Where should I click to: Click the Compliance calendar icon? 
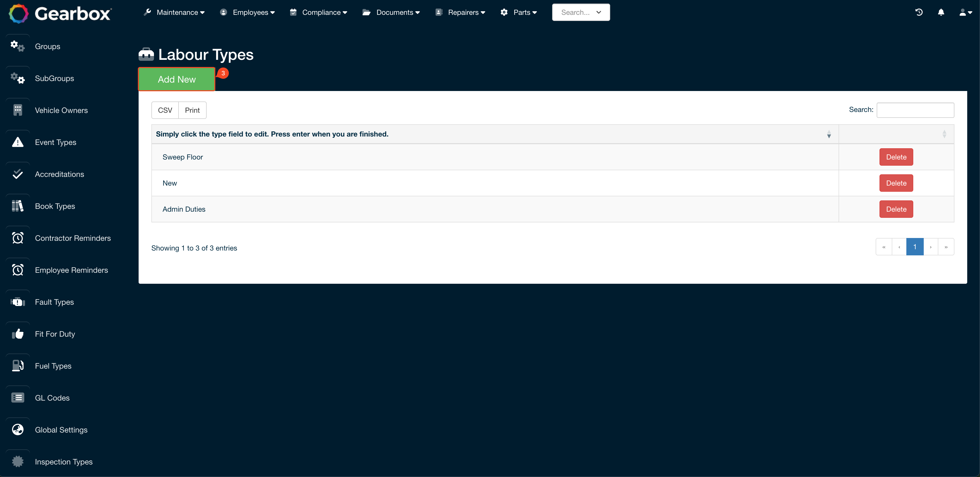tap(293, 12)
